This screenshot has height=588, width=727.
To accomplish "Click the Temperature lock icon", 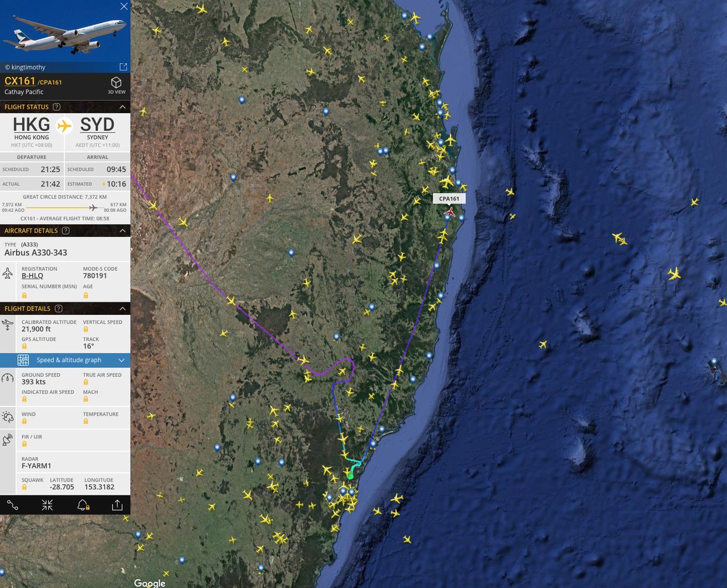I will 85,421.
